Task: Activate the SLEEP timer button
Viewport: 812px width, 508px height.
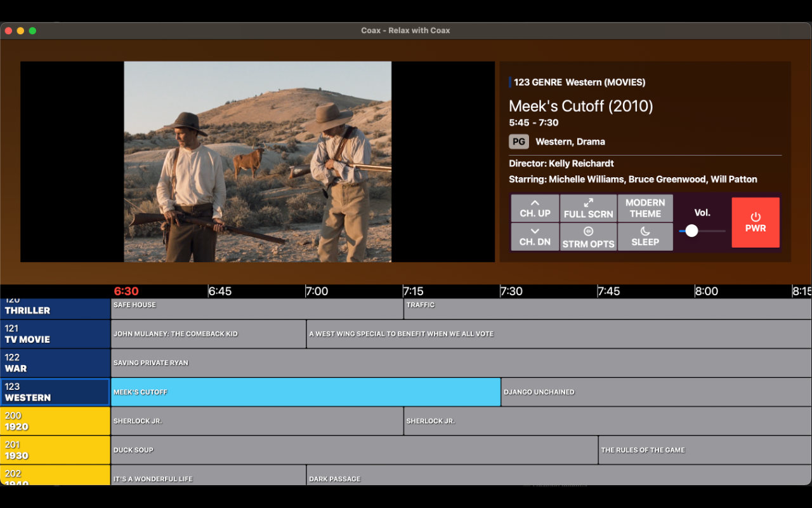Action: [x=645, y=236]
